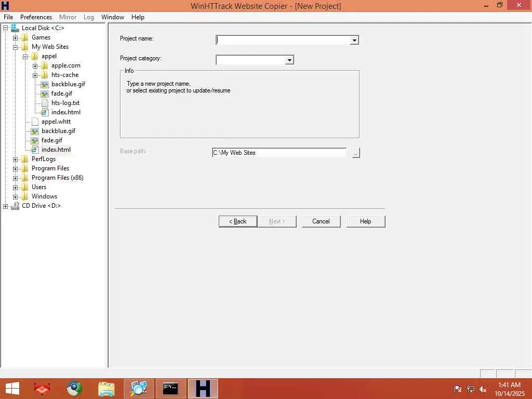Viewport: 532px width, 399px height.
Task: Select the Windows folder icon
Action: click(25, 196)
